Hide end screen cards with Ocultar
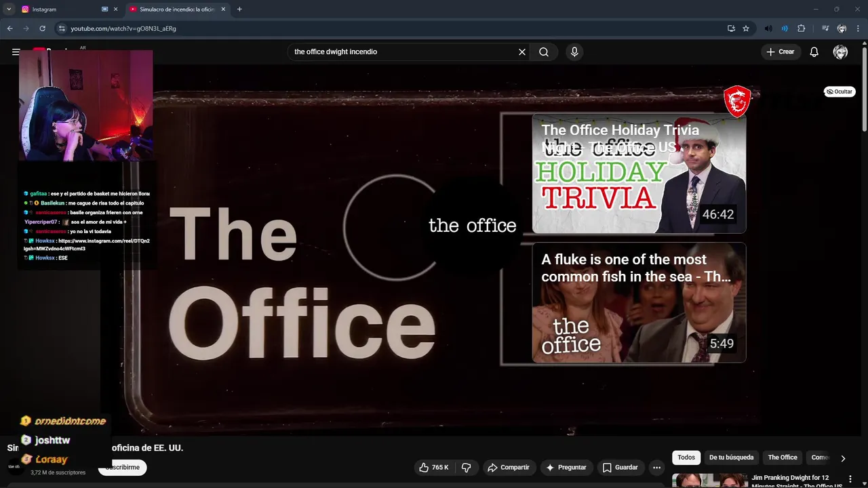Image resolution: width=868 pixels, height=488 pixels. [x=840, y=91]
